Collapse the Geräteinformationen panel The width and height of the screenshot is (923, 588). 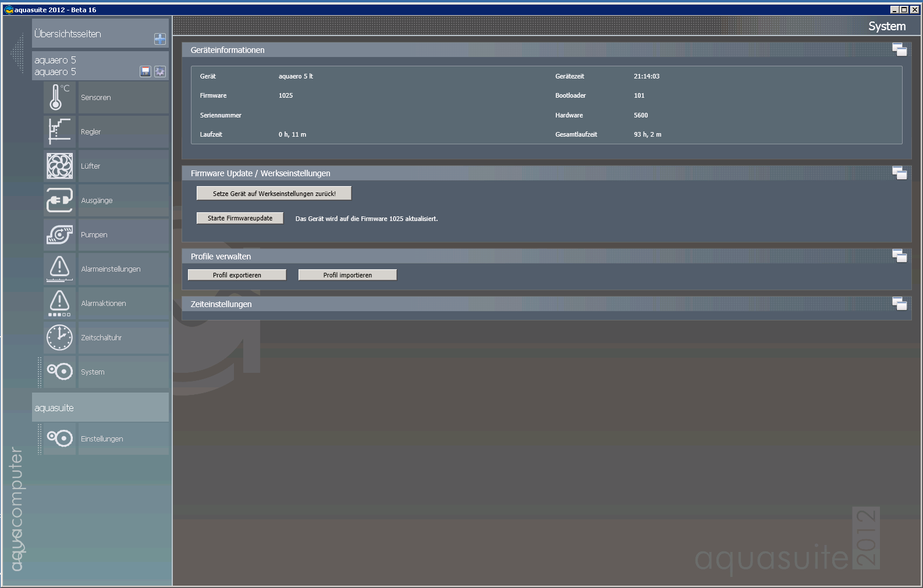[899, 50]
